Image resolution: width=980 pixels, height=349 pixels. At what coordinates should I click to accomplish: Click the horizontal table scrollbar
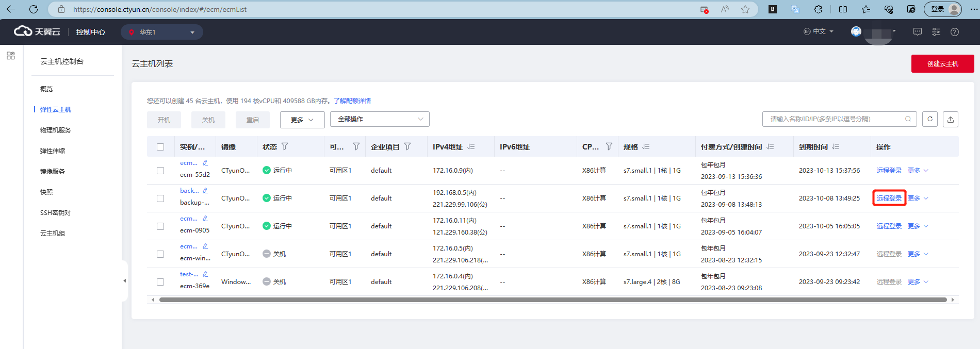tap(552, 300)
